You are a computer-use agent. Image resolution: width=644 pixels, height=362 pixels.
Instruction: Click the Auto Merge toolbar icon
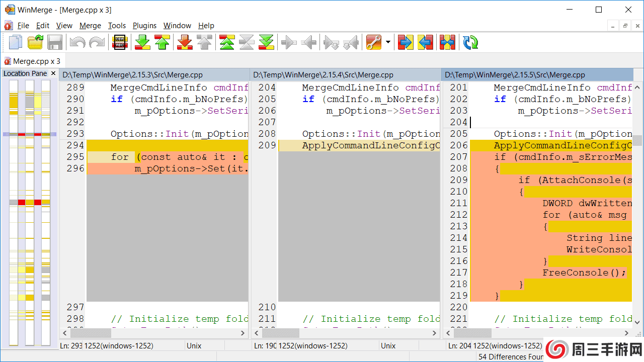447,43
